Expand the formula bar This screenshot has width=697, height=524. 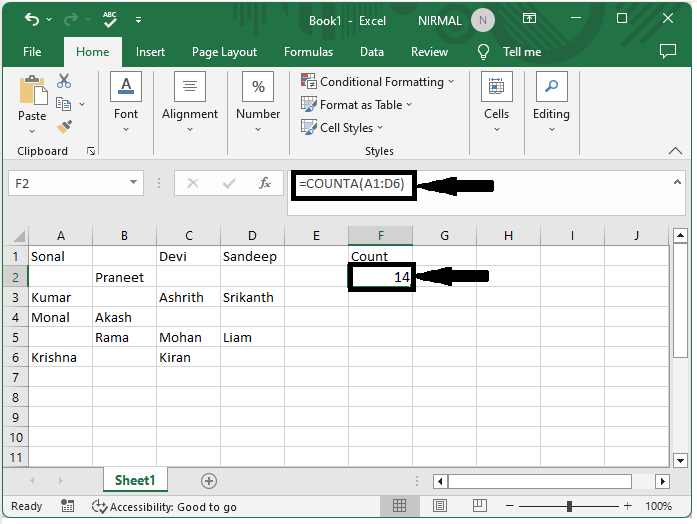tap(677, 182)
